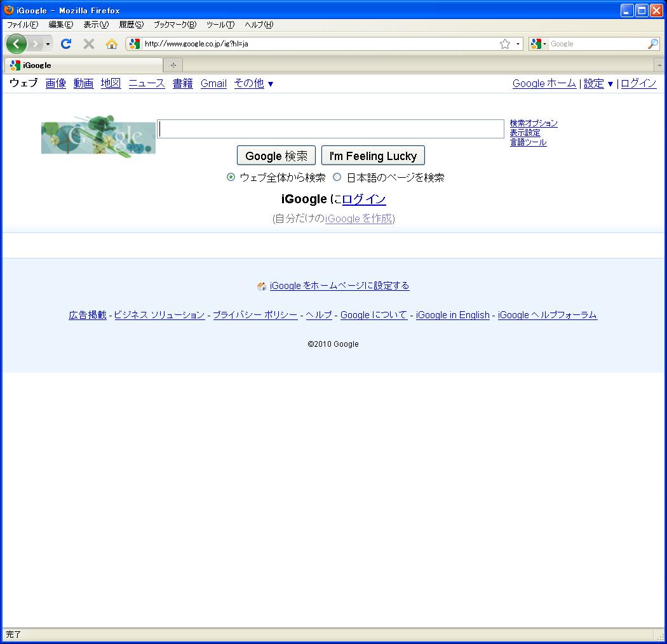The image size is (667, 644).
Task: Open 言語ツール link
Action: point(529,142)
